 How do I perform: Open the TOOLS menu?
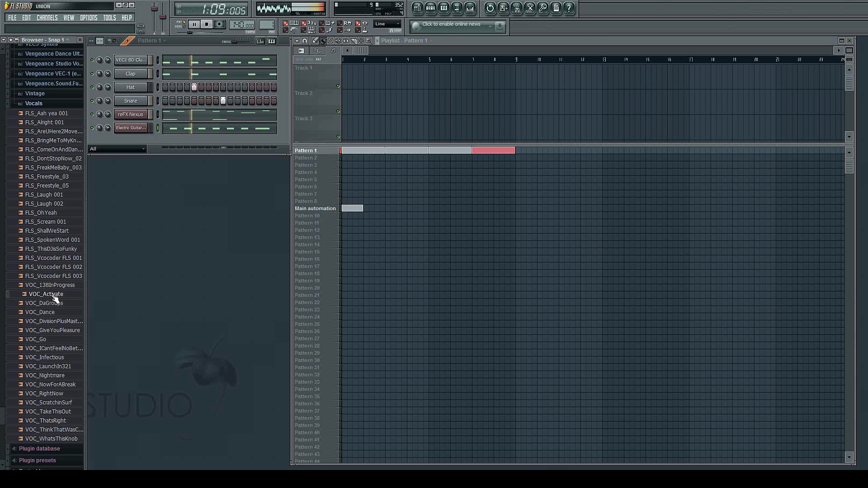coord(109,18)
